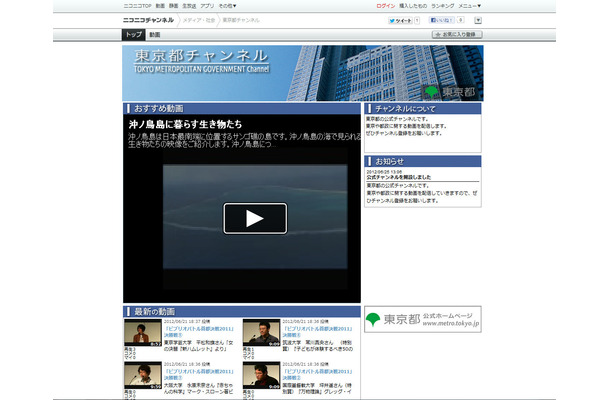
Task: Open the 決勝戦④ video title link
Action: 317,332
